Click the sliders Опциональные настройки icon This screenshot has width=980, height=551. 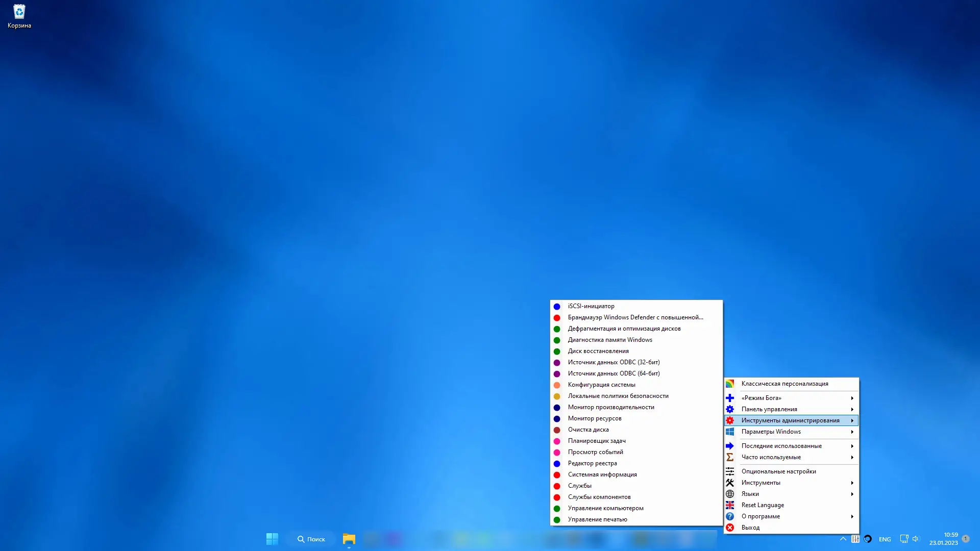click(730, 471)
